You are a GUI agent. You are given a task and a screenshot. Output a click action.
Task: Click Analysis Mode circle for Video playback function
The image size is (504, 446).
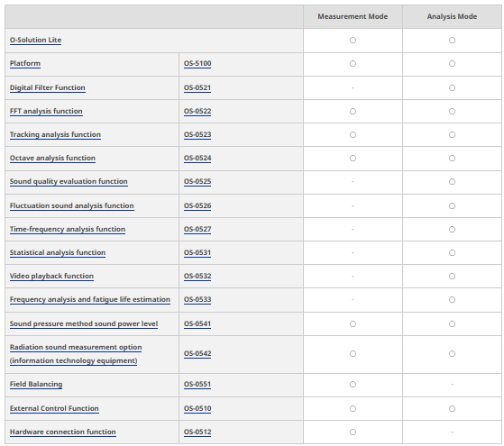click(453, 277)
